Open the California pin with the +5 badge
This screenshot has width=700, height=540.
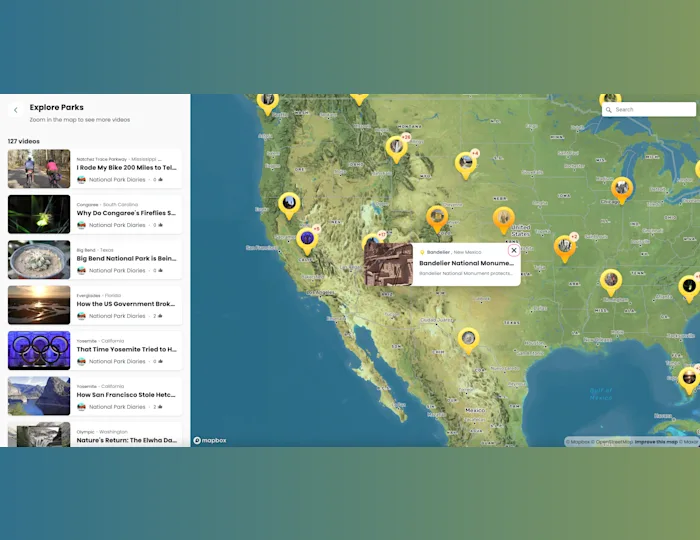click(x=307, y=241)
